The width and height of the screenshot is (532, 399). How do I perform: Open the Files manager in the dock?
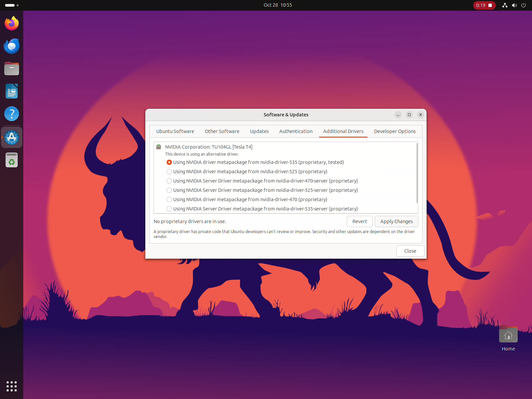(x=12, y=68)
